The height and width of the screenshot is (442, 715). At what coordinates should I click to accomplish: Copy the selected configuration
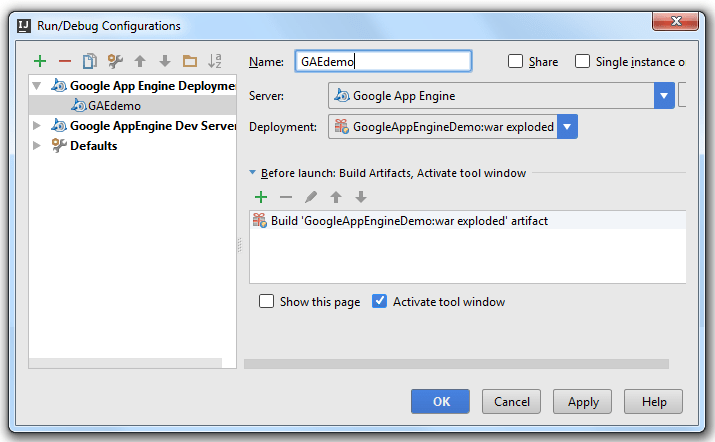tap(90, 61)
